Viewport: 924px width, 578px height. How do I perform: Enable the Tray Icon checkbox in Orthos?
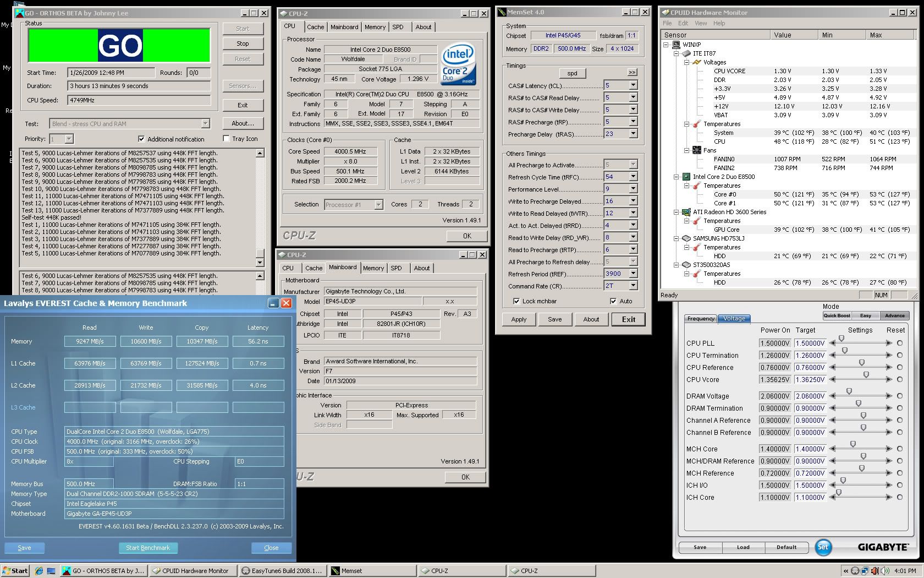pyautogui.click(x=226, y=139)
